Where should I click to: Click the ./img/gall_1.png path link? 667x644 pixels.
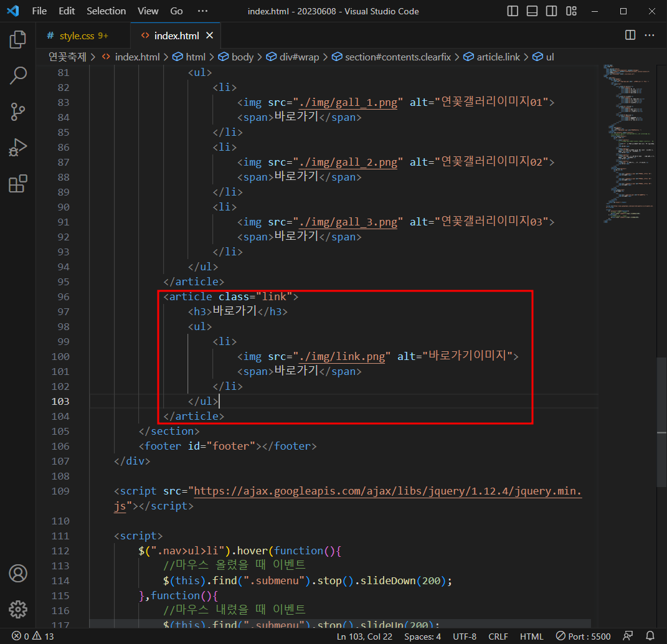point(348,103)
